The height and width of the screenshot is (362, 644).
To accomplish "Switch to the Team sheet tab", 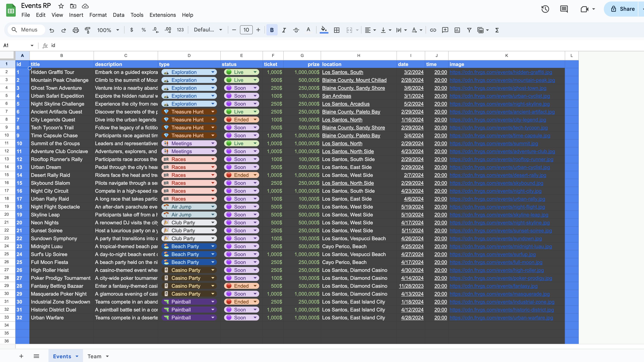I will pos(95,356).
